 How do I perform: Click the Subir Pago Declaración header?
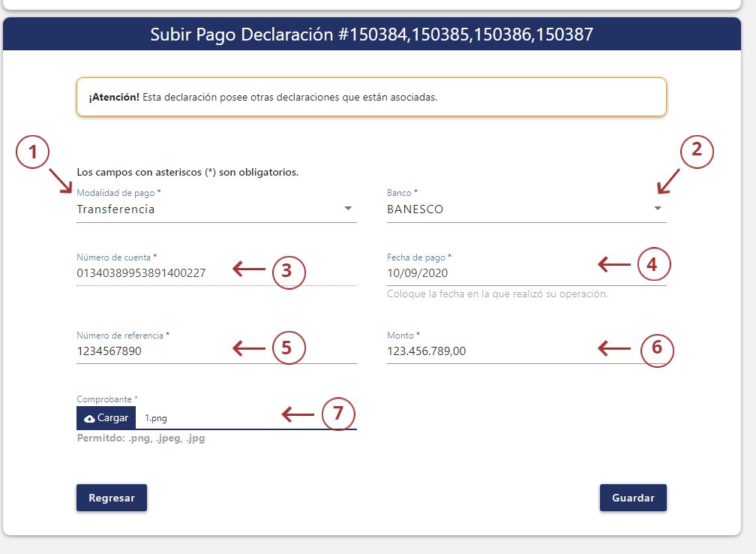coord(371,35)
